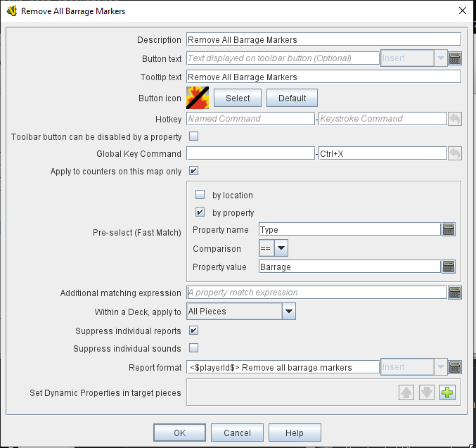Viewport: 476px width, 448px height.
Task: Click the Default icon button
Action: click(292, 98)
